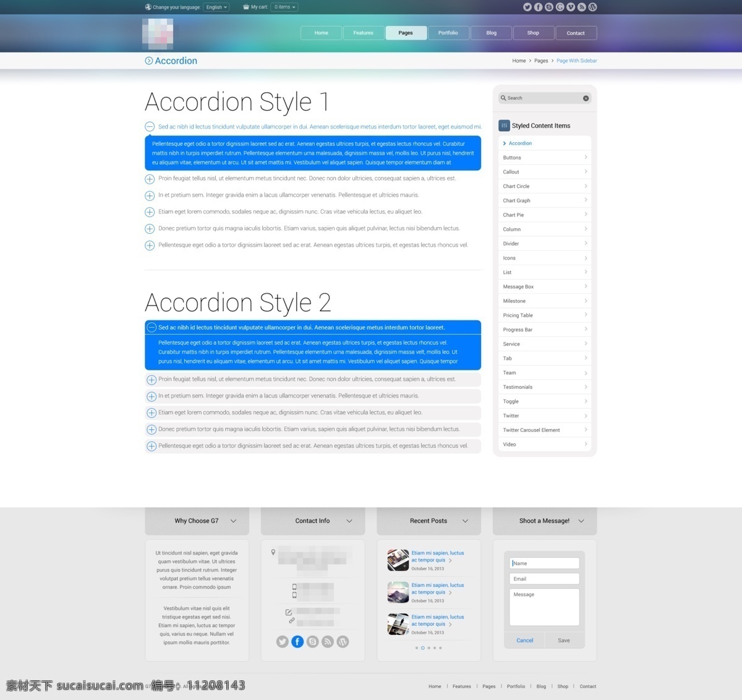Open the Features menu in the top navigation
Image resolution: width=742 pixels, height=700 pixels.
coord(364,33)
